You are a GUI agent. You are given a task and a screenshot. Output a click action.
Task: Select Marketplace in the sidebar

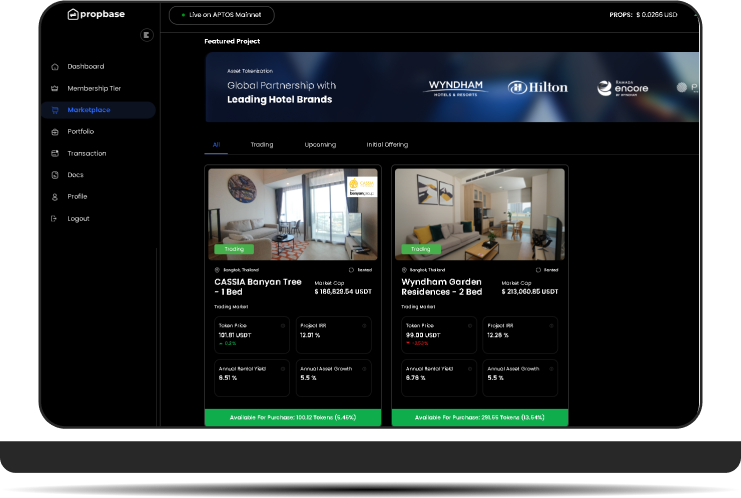pos(88,110)
